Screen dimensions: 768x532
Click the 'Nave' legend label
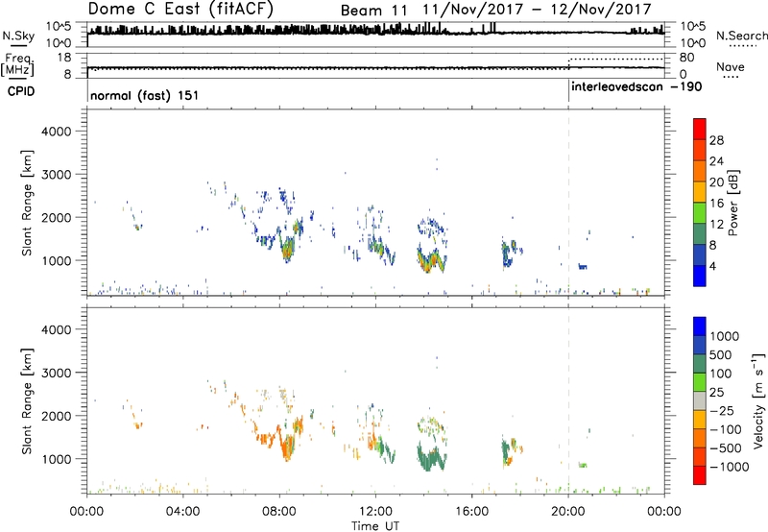pos(731,67)
